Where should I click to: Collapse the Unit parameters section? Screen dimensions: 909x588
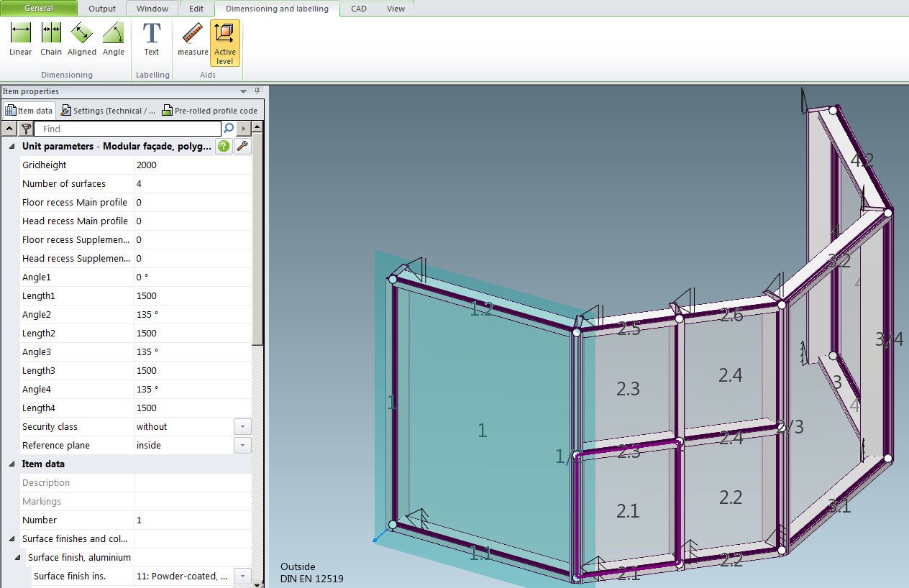pyautogui.click(x=12, y=147)
